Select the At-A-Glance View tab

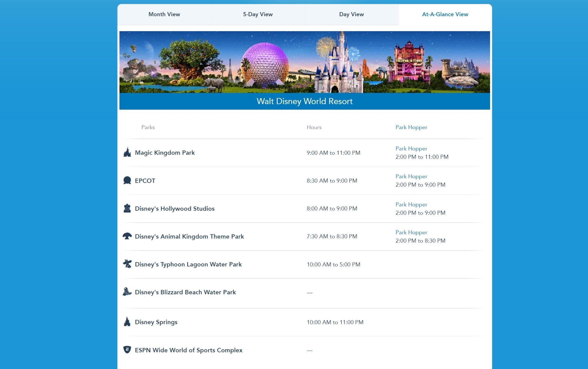pos(445,14)
